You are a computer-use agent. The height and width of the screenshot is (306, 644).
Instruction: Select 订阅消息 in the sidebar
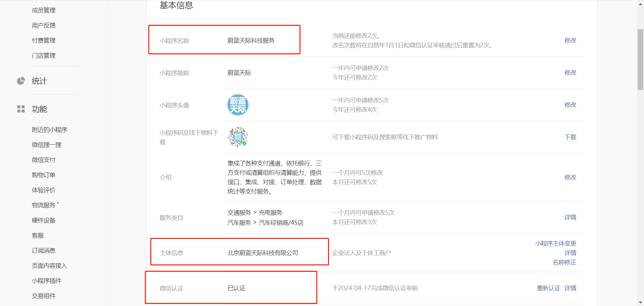coord(44,251)
